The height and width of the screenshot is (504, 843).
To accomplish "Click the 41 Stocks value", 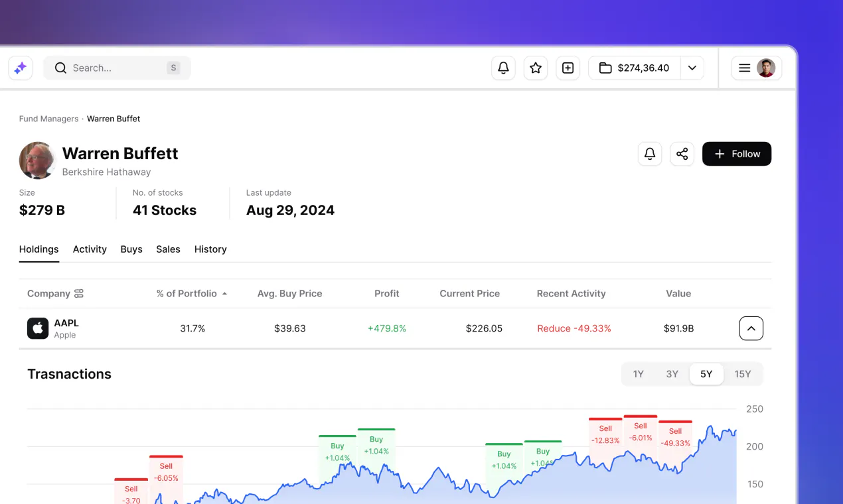I will pyautogui.click(x=165, y=210).
